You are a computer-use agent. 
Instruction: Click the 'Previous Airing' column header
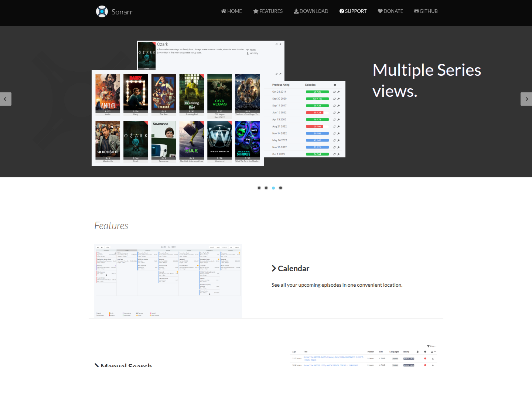tap(281, 85)
